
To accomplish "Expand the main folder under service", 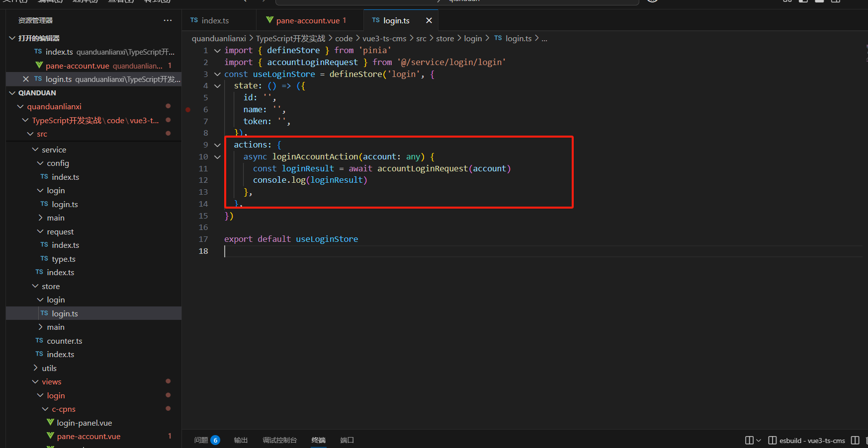I will point(40,218).
